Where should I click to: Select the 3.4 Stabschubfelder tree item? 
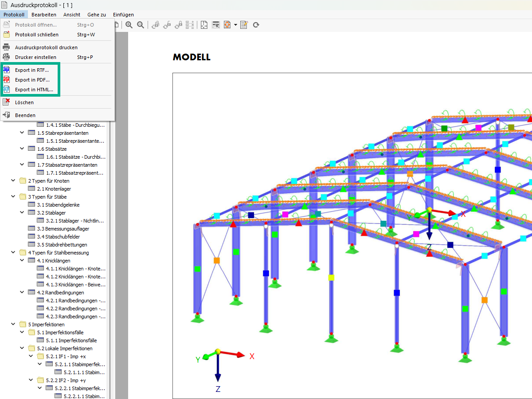tap(58, 237)
